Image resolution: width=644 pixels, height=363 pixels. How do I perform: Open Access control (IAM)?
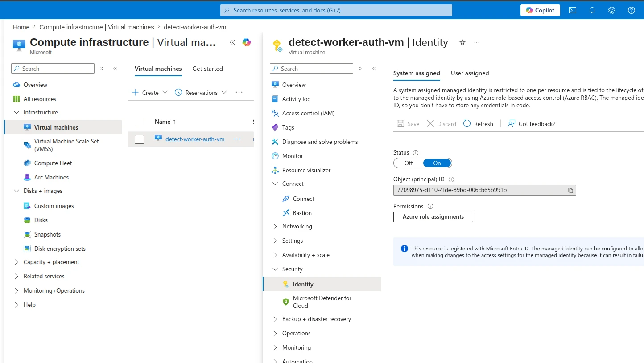[308, 113]
